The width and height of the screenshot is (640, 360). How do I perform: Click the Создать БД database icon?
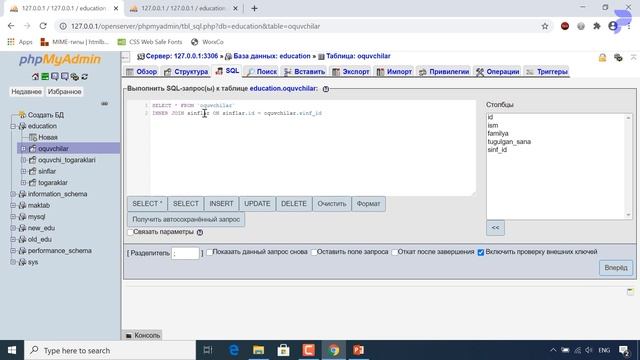(x=22, y=115)
